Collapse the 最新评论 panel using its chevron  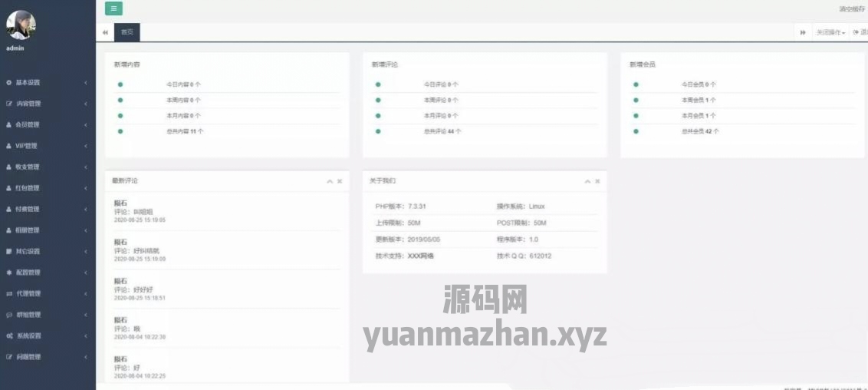point(330,181)
